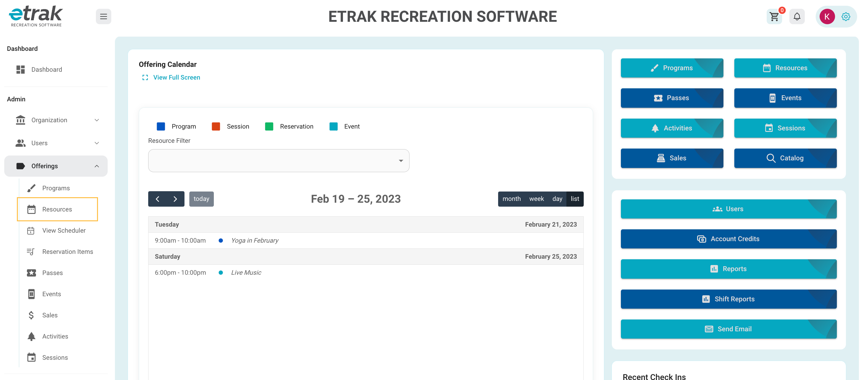
Task: Expand the Users sidebar menu
Action: point(56,143)
